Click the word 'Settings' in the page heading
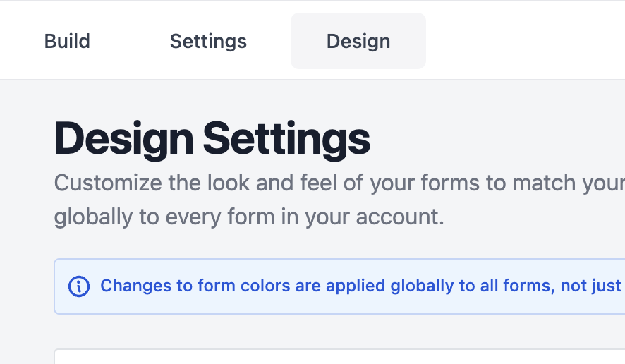Viewport: 625px width, 364px height. [x=286, y=140]
